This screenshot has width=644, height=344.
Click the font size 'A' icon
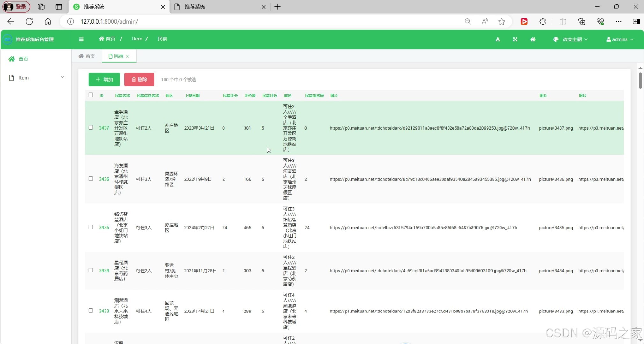coord(498,39)
